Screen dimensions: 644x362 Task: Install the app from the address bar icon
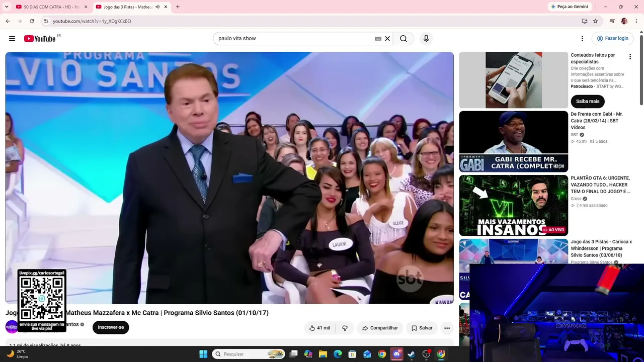click(x=584, y=21)
